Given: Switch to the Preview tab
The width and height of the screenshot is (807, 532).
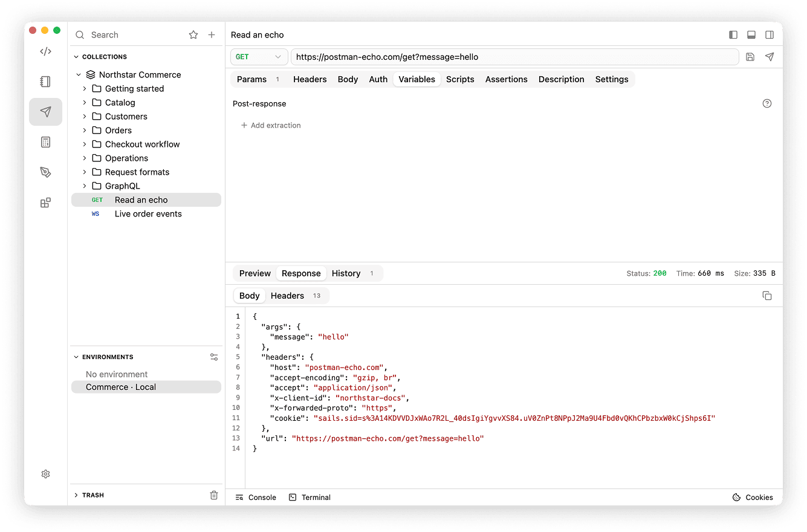Looking at the screenshot, I should pyautogui.click(x=255, y=273).
